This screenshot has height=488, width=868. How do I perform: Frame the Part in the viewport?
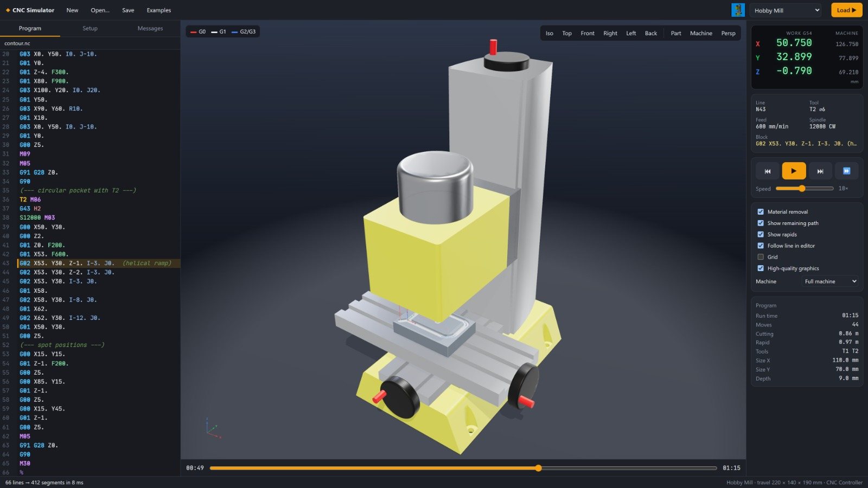coord(676,33)
